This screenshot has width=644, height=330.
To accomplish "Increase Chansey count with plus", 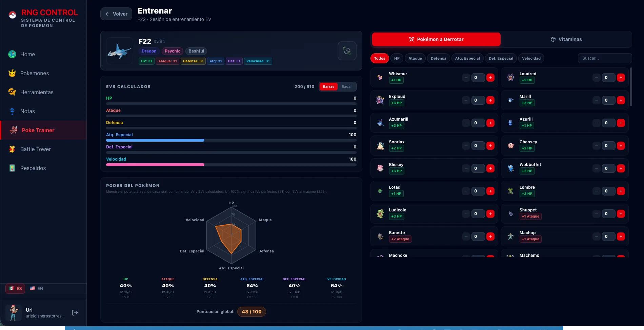I will click(x=621, y=146).
